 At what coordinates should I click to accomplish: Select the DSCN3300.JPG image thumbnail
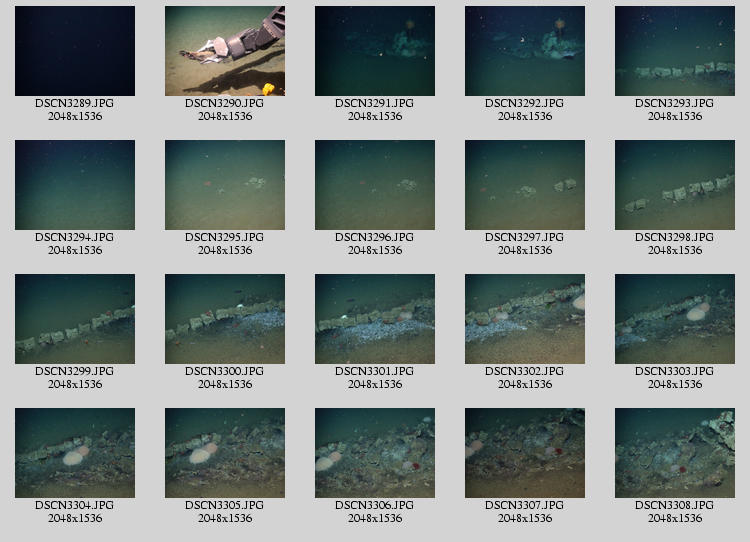click(225, 319)
